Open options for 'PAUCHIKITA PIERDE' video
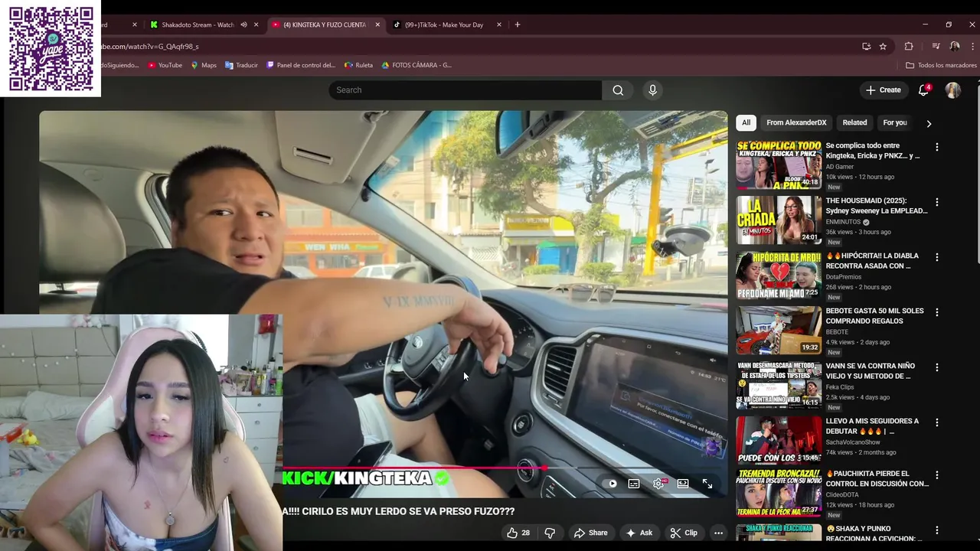This screenshot has height=551, width=980. (x=936, y=475)
